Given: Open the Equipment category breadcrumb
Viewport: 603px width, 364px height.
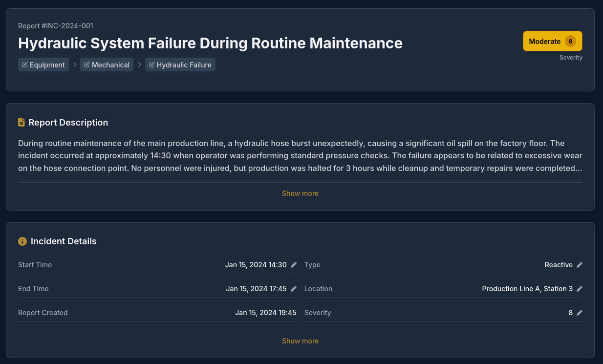Looking at the screenshot, I should pyautogui.click(x=47, y=65).
